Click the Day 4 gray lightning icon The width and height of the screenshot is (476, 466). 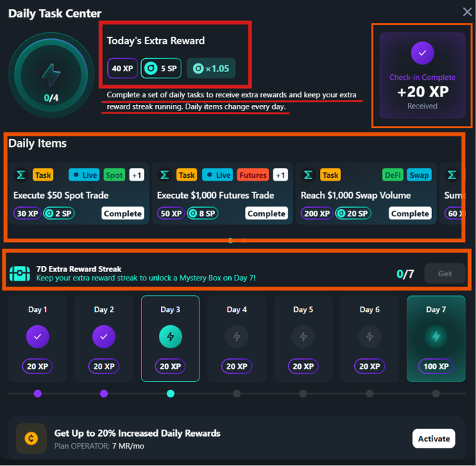tap(237, 337)
